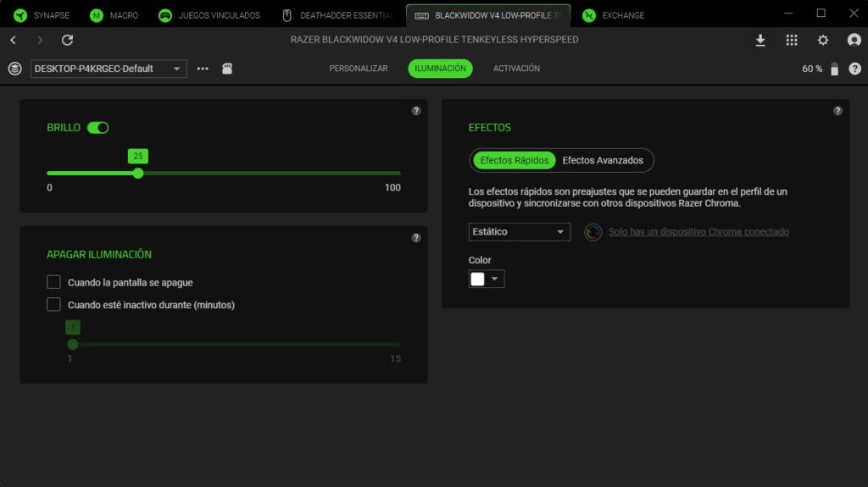Click the onboard memory profile icon
Viewport: 868px width, 487px height.
[x=227, y=69]
